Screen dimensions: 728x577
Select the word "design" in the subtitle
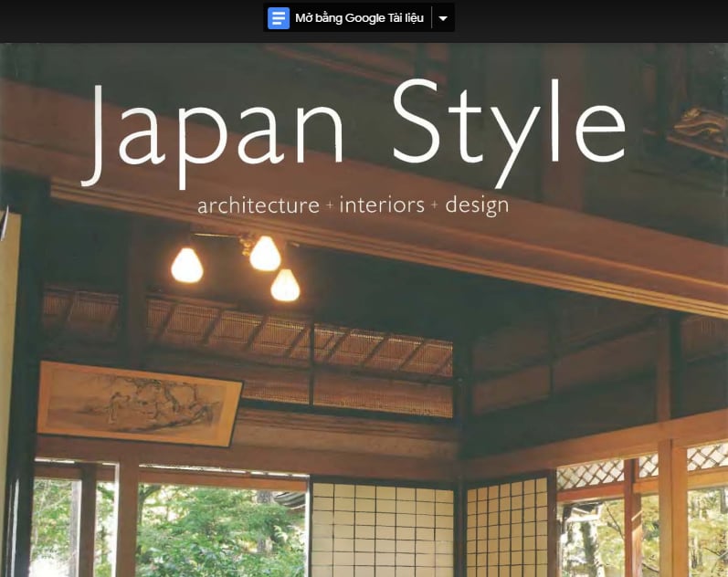coord(477,205)
